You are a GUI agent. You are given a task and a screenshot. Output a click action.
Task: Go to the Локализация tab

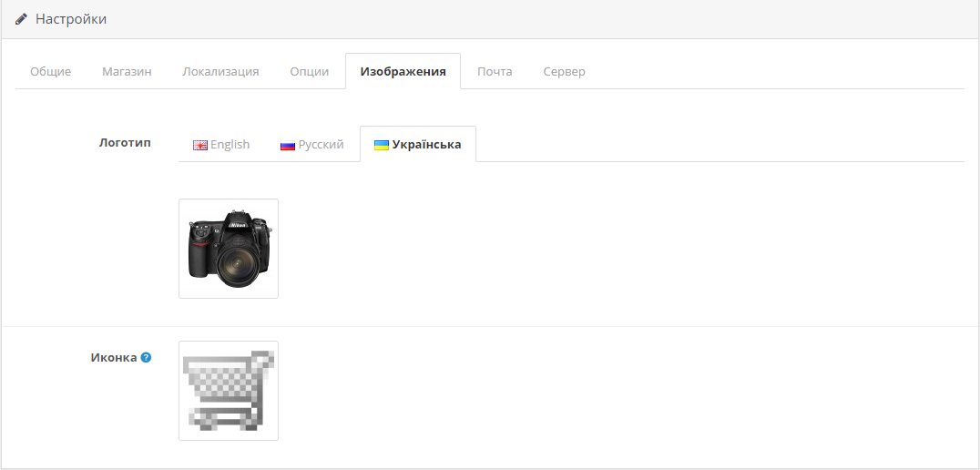tap(220, 72)
